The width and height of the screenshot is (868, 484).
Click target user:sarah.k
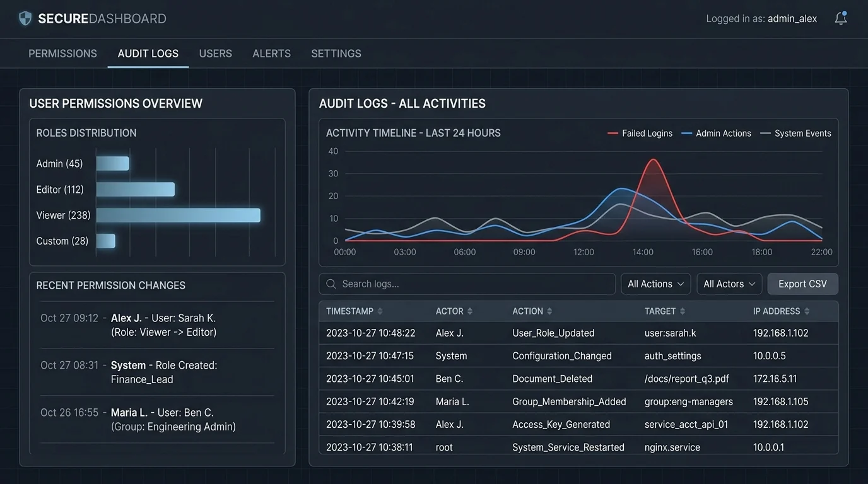(671, 333)
